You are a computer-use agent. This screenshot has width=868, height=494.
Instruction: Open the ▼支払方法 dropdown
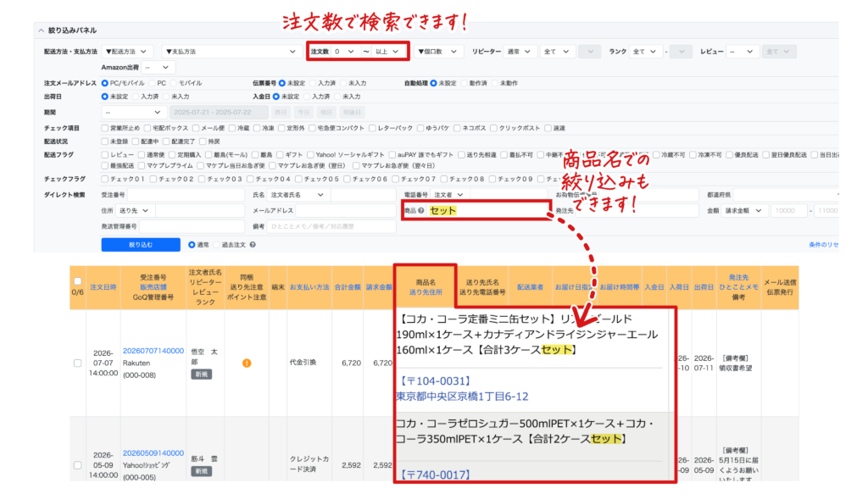pyautogui.click(x=231, y=52)
